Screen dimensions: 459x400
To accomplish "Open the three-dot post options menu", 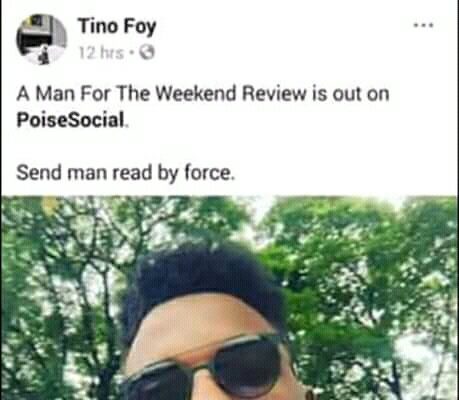I will (x=423, y=25).
